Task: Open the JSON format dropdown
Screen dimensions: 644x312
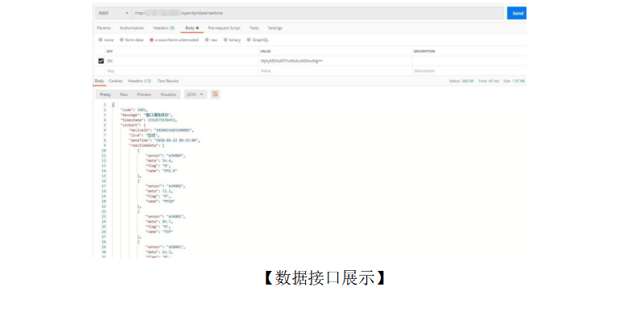Action: click(x=195, y=94)
